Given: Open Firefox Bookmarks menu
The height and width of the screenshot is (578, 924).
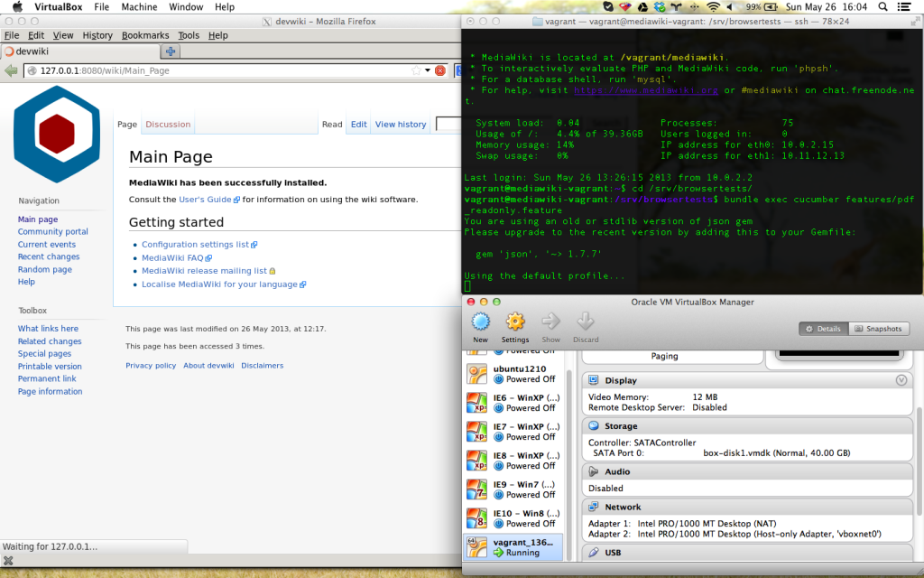Looking at the screenshot, I should (144, 35).
